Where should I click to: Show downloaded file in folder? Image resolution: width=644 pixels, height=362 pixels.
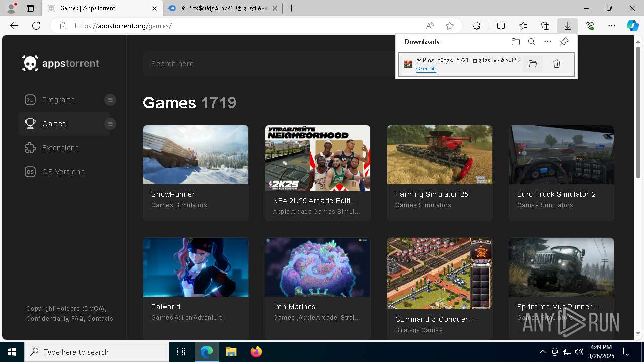(533, 64)
